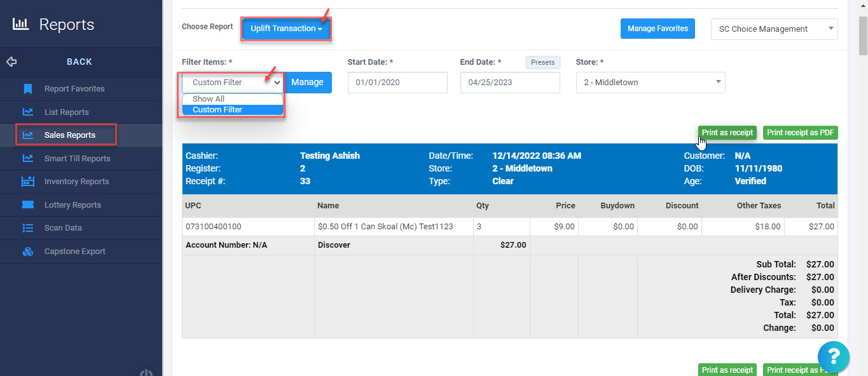868x376 pixels.
Task: Select the Capstone Export icon
Action: [28, 251]
